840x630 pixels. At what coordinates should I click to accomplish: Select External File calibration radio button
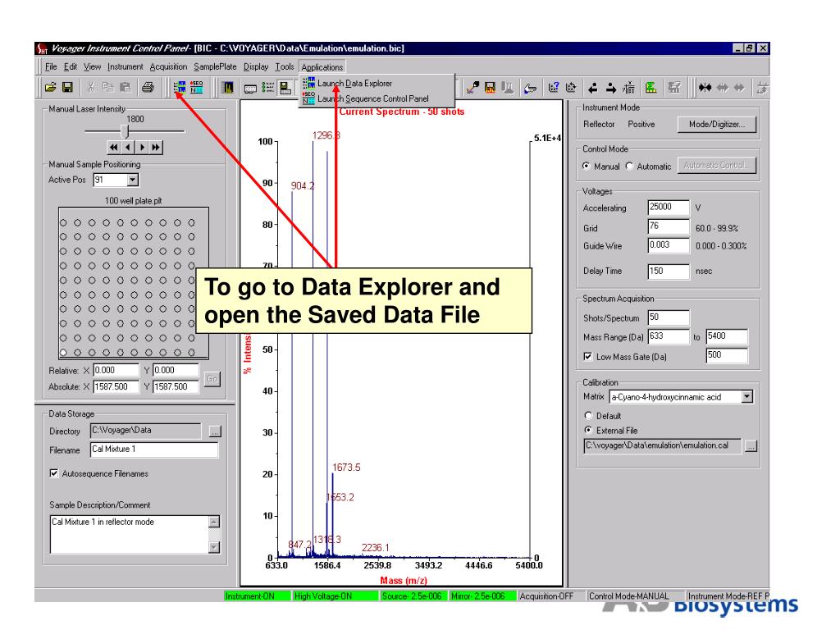(588, 430)
